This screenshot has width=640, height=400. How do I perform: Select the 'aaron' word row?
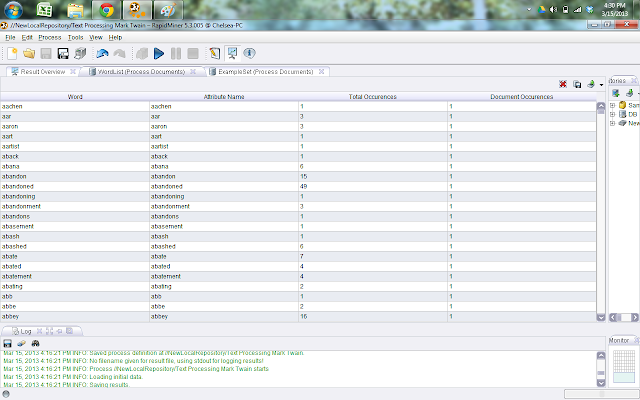click(298, 127)
